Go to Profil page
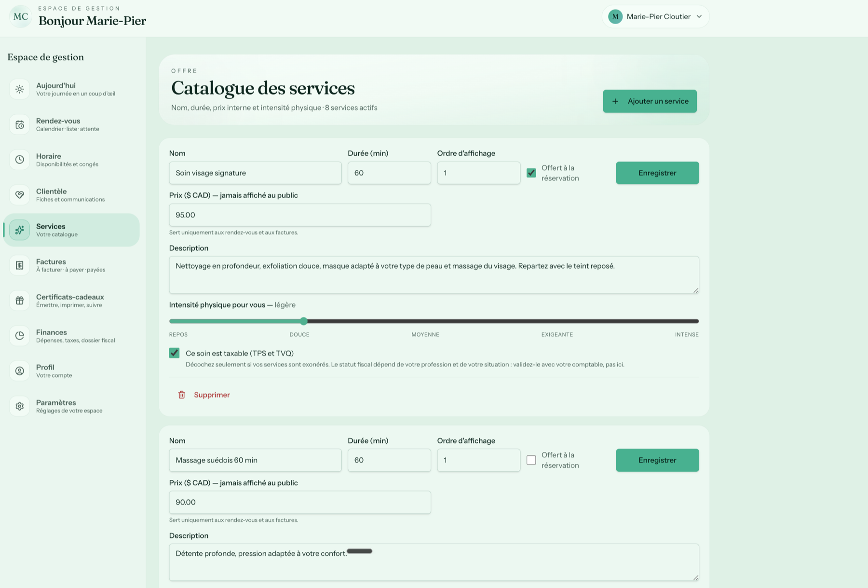Screen dimensions: 868x588 [71, 371]
